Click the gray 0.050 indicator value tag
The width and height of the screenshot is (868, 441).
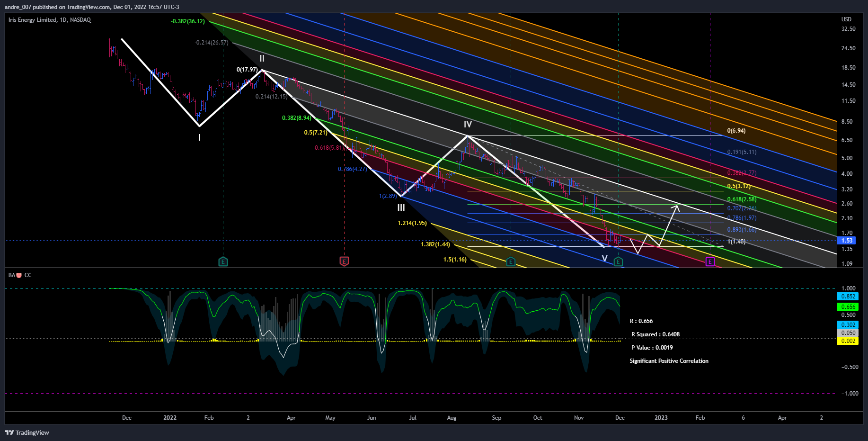coord(848,333)
